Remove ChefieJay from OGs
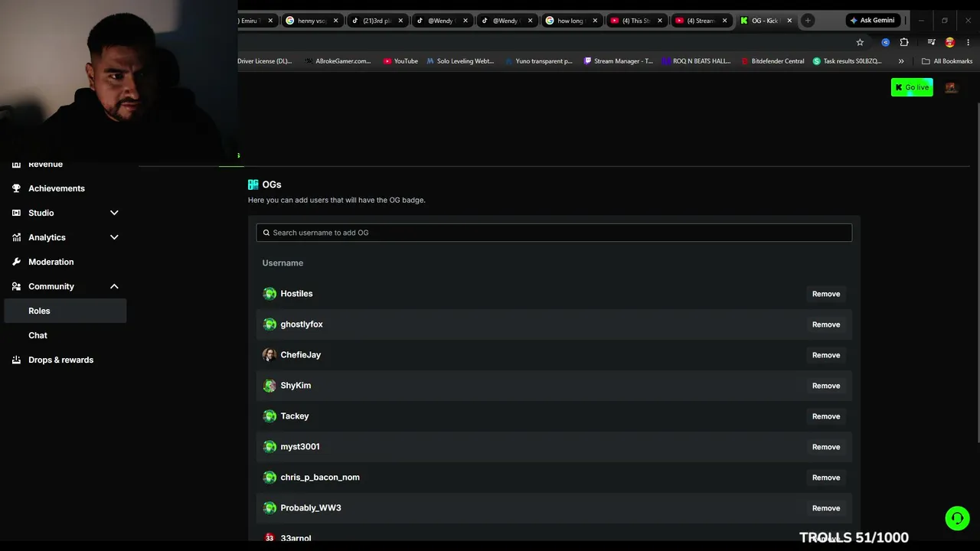Viewport: 980px width, 551px height. point(826,355)
